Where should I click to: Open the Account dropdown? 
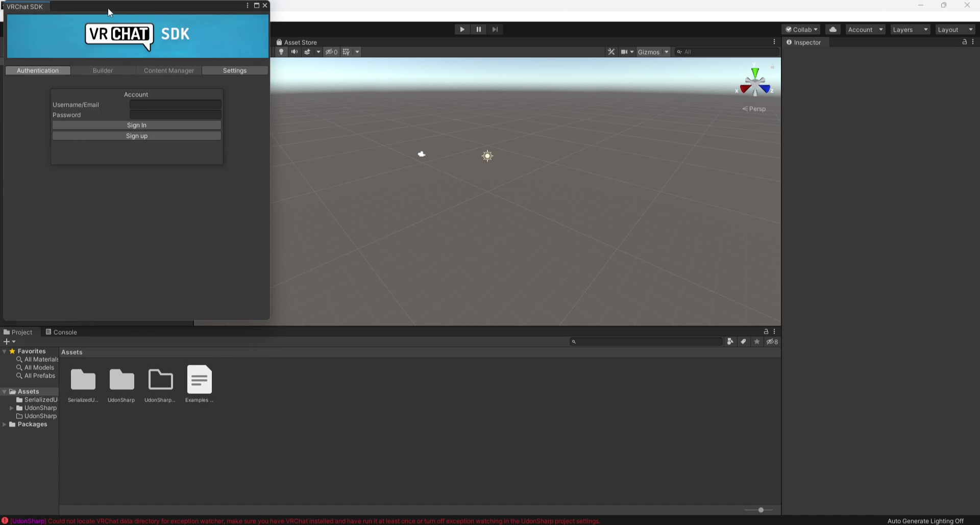coord(865,30)
